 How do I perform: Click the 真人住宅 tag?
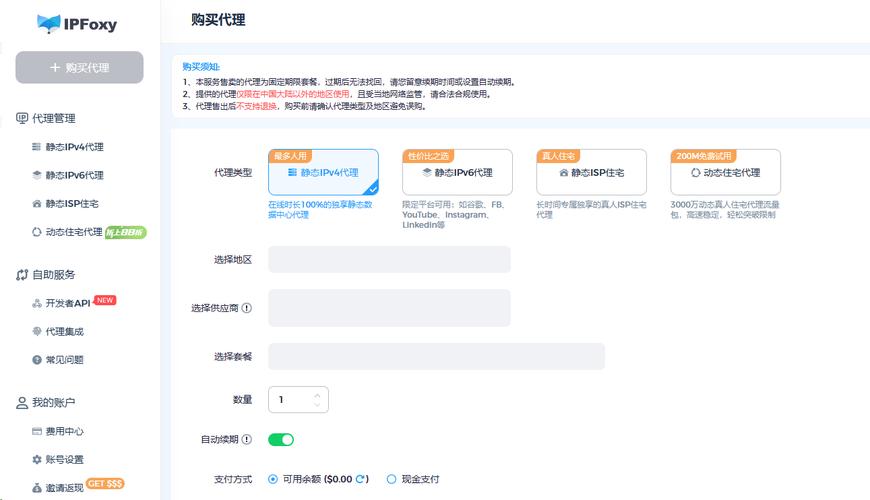click(x=558, y=156)
